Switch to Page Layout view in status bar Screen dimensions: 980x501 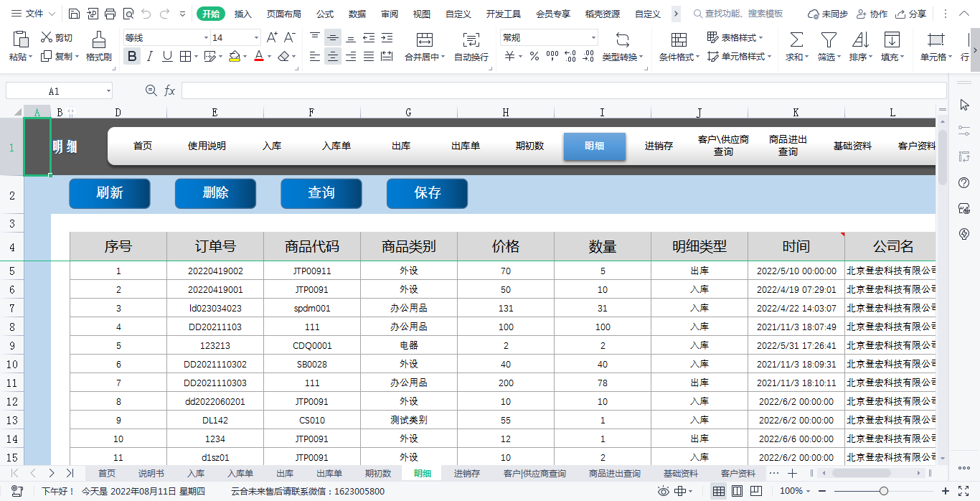pos(737,491)
